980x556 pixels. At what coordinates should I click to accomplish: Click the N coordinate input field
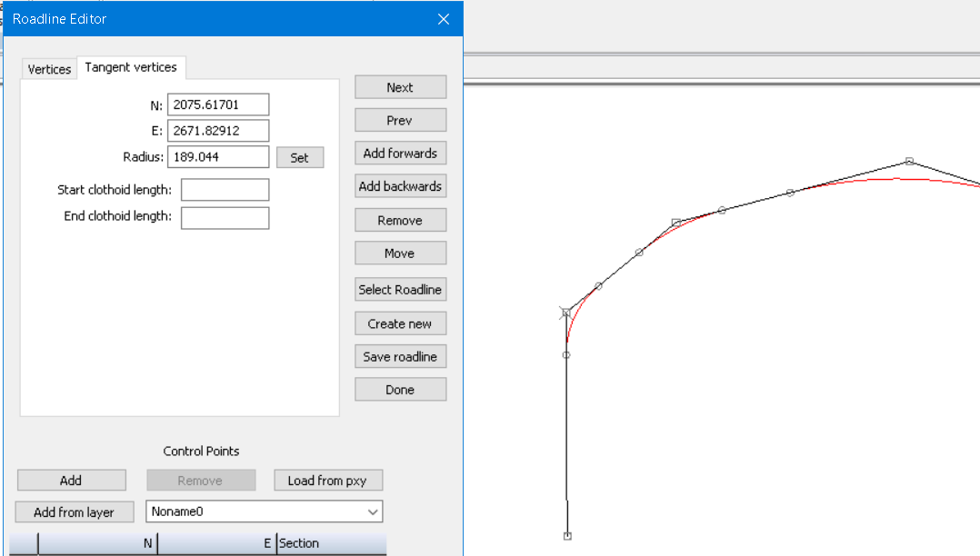click(x=218, y=105)
